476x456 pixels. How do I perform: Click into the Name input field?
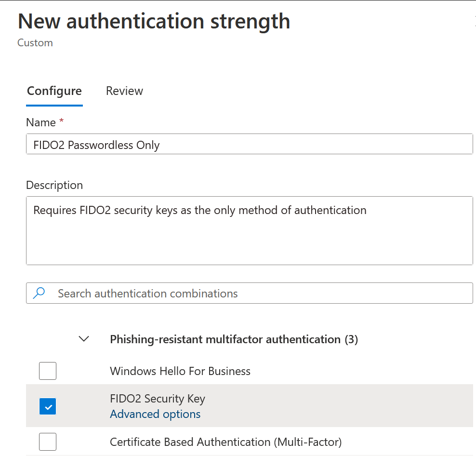250,144
